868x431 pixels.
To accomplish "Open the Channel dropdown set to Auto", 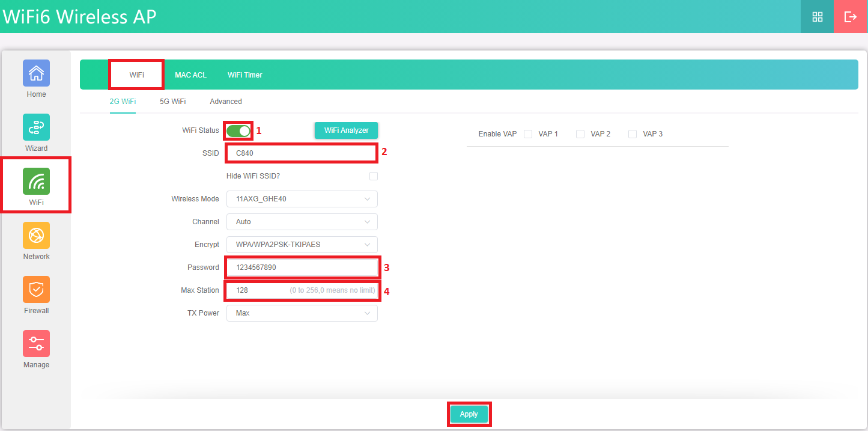I will pos(302,222).
